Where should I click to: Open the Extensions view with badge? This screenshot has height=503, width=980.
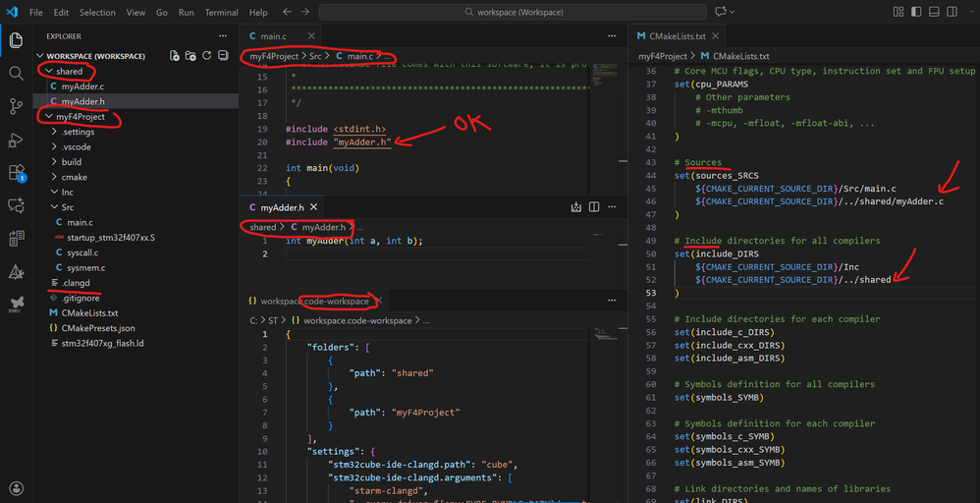pos(17,173)
